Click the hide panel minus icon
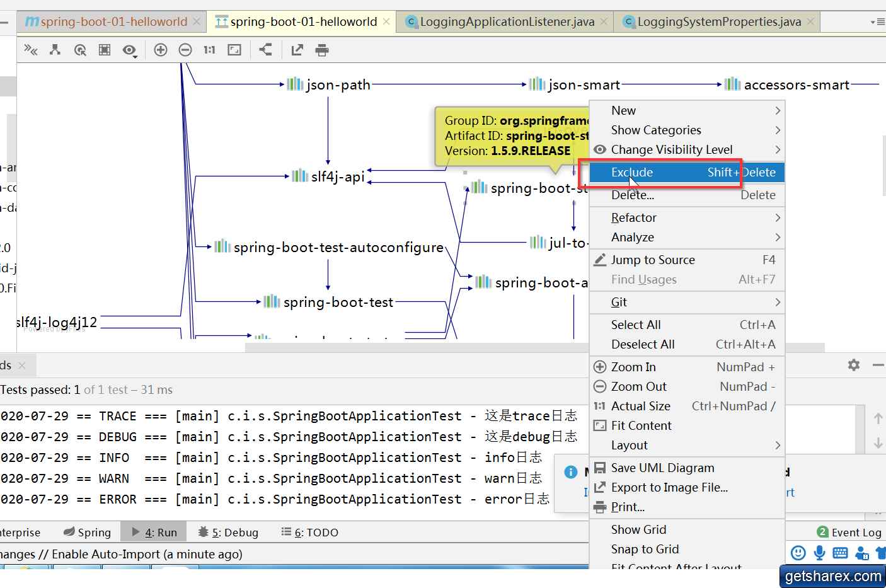886x588 pixels. point(878,365)
